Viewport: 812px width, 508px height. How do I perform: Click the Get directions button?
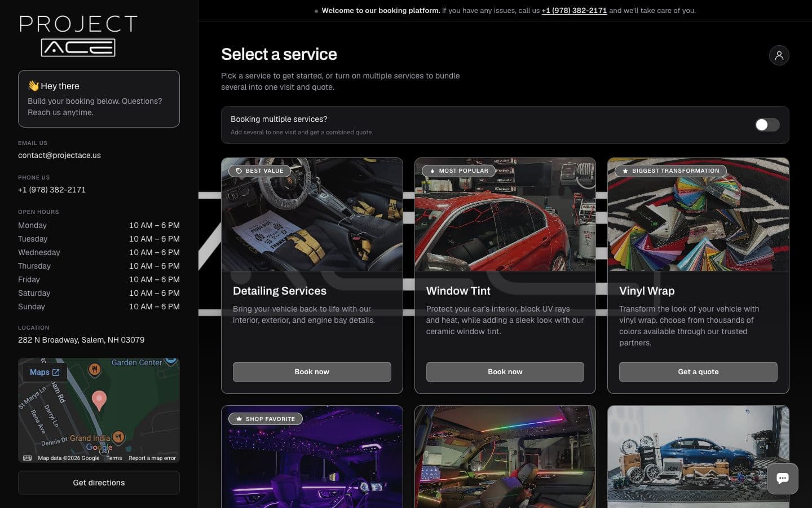[99, 483]
